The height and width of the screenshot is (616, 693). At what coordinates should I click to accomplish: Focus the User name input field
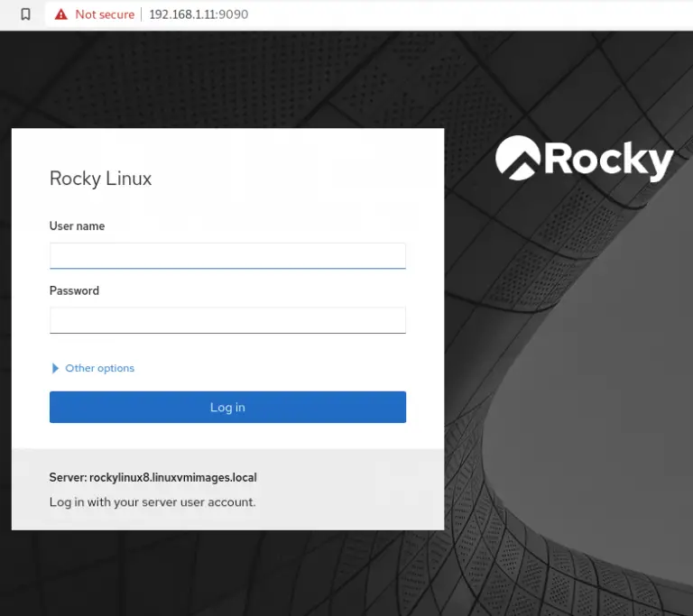[x=227, y=255]
